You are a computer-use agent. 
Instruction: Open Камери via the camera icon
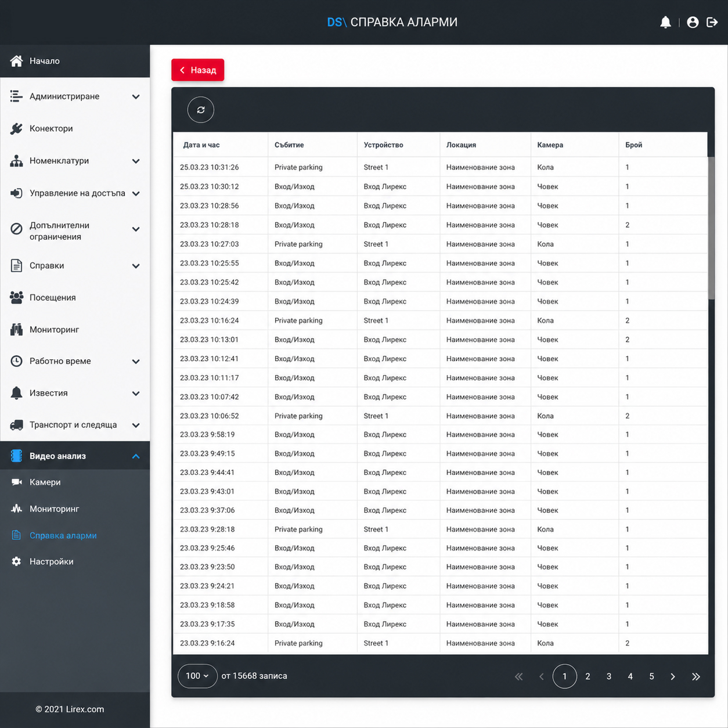pyautogui.click(x=16, y=482)
